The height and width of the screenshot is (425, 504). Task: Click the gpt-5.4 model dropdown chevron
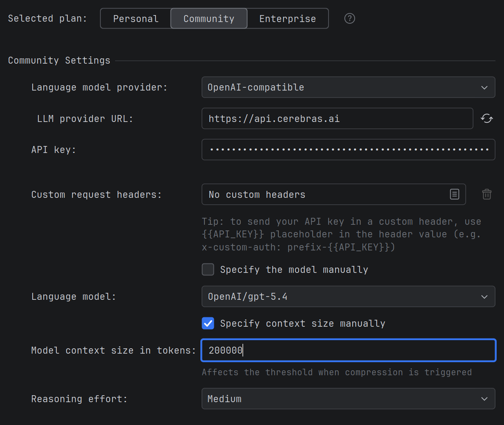click(x=484, y=297)
